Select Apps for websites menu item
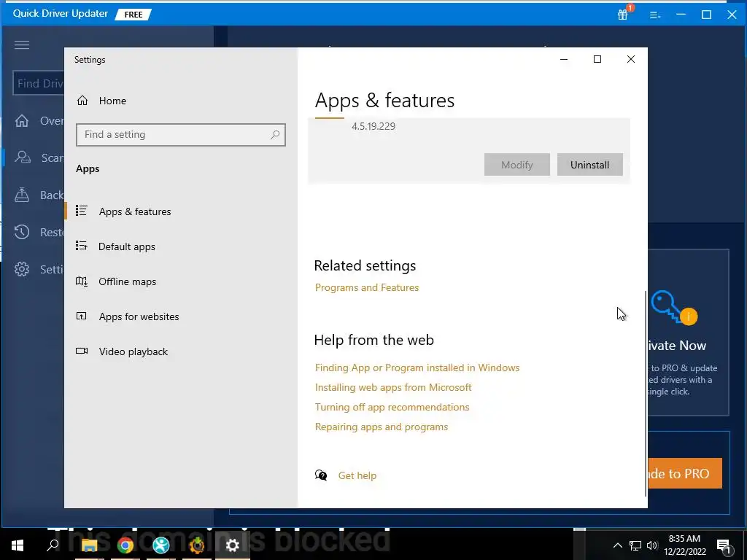Image resolution: width=747 pixels, height=560 pixels. [x=139, y=316]
